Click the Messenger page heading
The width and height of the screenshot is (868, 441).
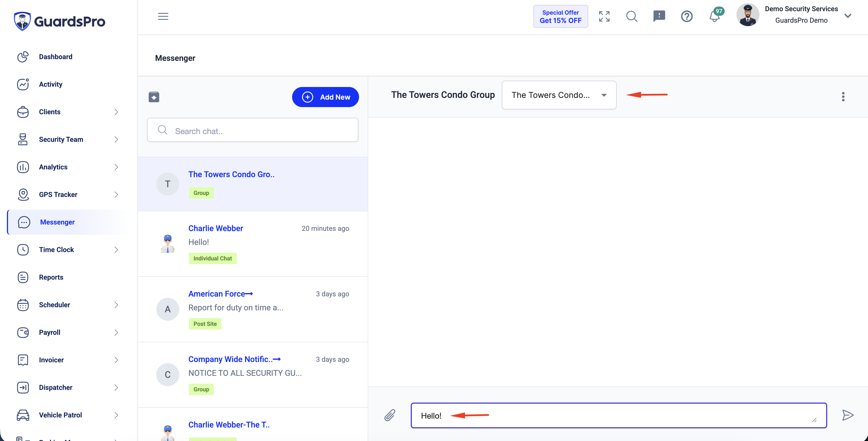175,58
